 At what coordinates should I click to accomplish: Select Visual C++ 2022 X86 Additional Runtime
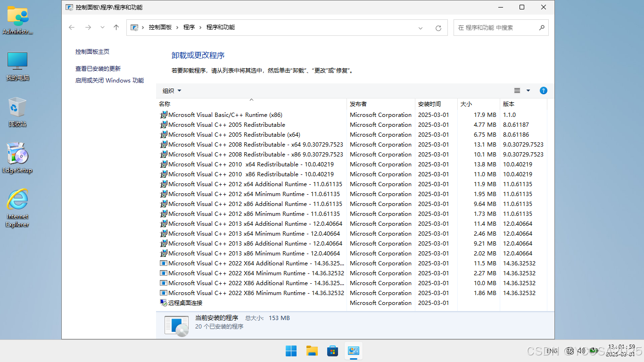pos(351,283)
